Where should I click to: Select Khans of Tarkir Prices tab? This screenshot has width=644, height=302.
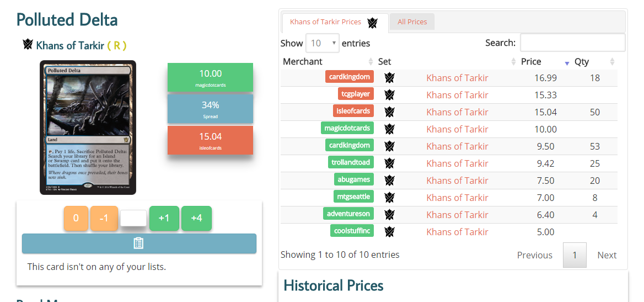[x=325, y=22]
